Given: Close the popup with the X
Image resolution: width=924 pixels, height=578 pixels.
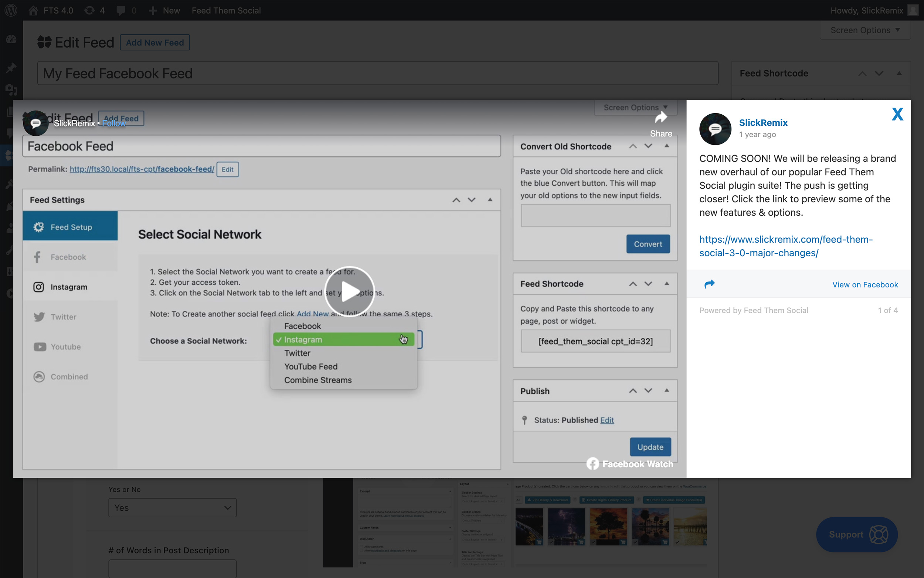Looking at the screenshot, I should click(x=897, y=114).
